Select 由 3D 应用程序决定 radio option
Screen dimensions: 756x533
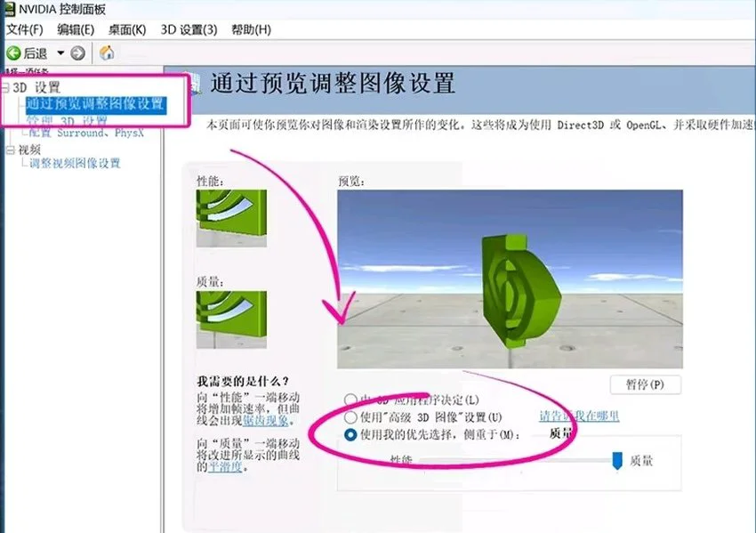pos(350,400)
